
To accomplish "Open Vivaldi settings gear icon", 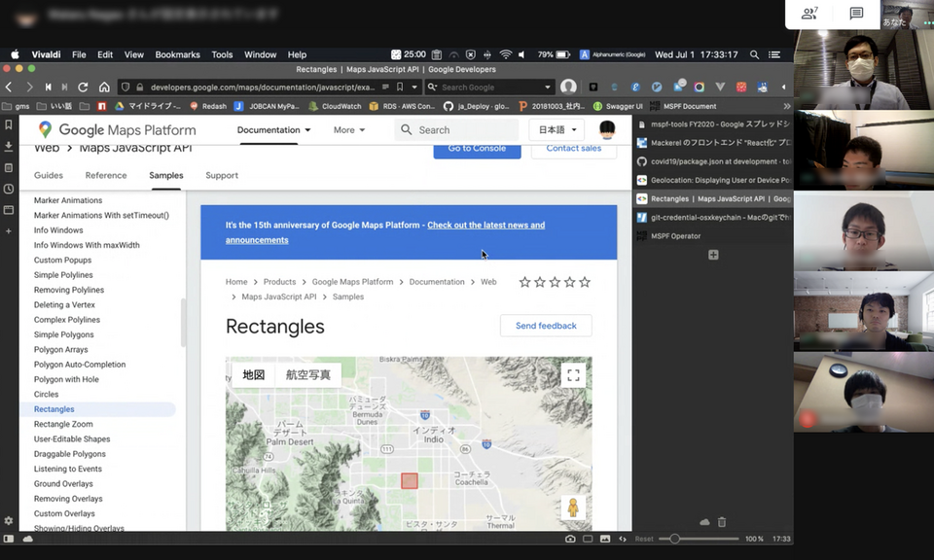I will (x=9, y=521).
